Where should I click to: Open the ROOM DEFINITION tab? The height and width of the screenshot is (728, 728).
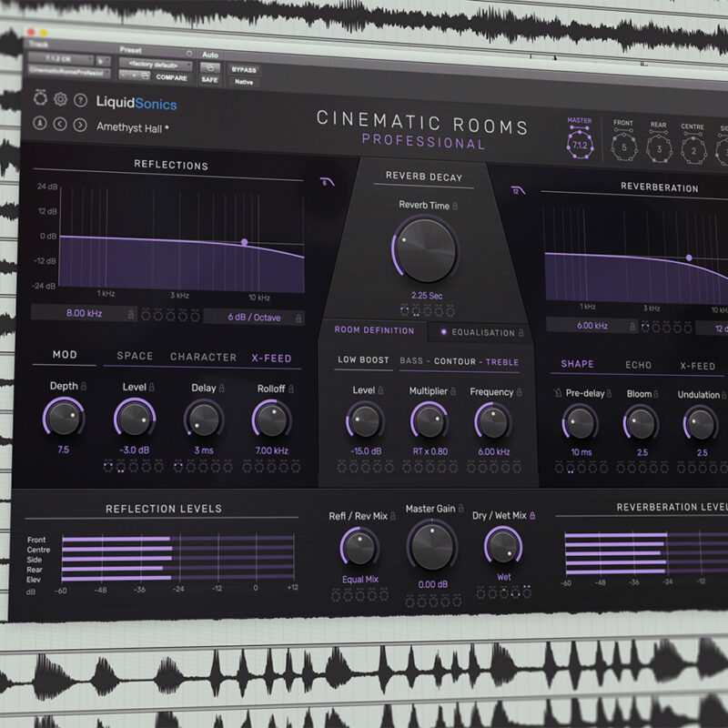tap(374, 330)
